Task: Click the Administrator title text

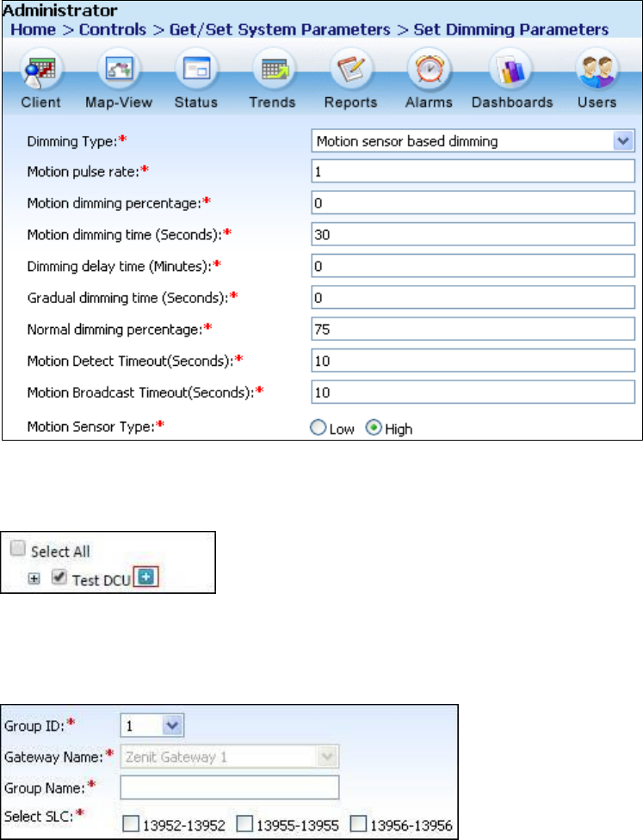Action: click(59, 10)
